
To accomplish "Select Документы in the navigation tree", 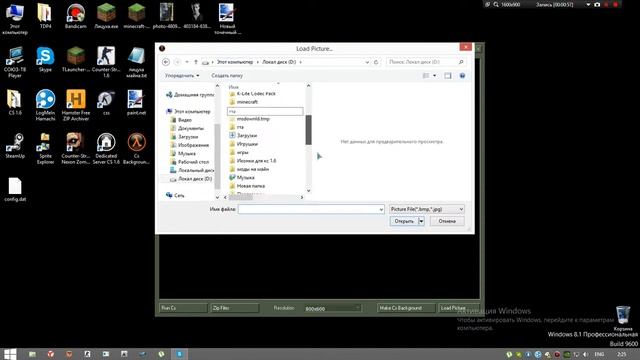I will (x=187, y=128).
